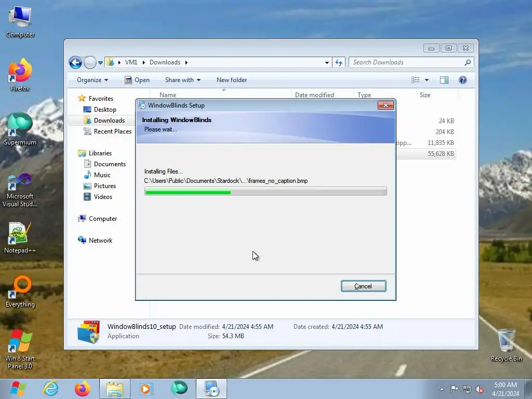This screenshot has height=399, width=532.
Task: Switch to File Explorer in the taskbar
Action: tap(115, 389)
